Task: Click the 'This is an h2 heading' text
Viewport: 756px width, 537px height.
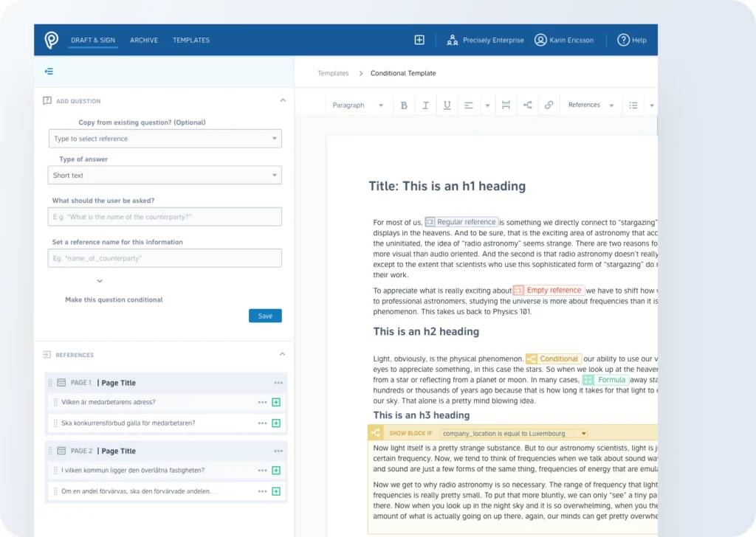Action: coord(426,331)
